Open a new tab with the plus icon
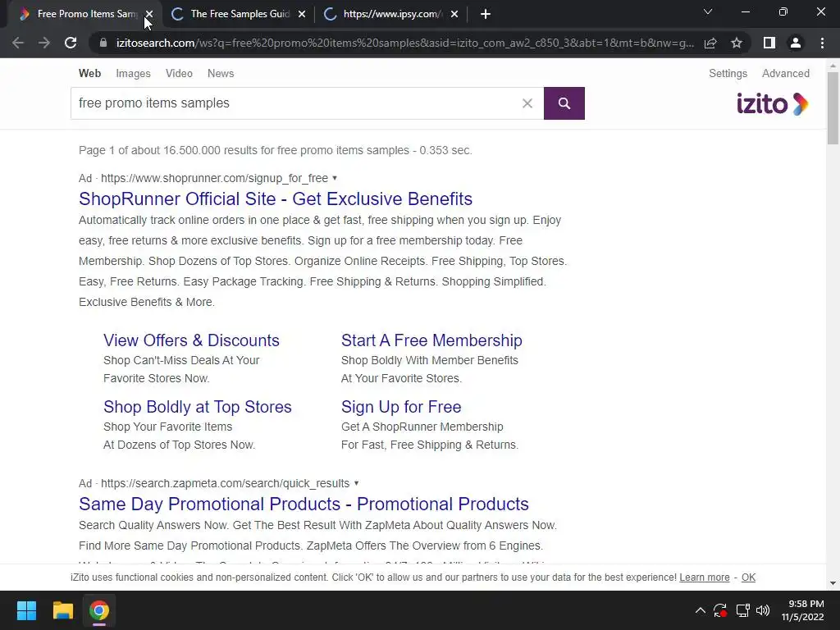 click(x=486, y=14)
